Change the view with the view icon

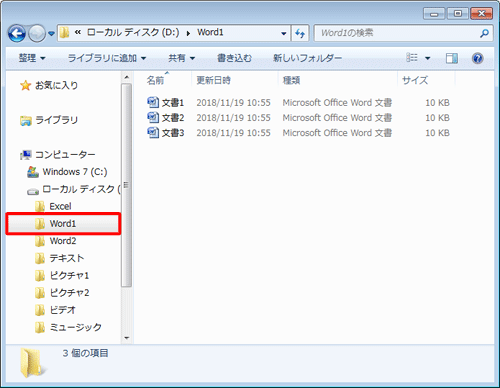412,58
